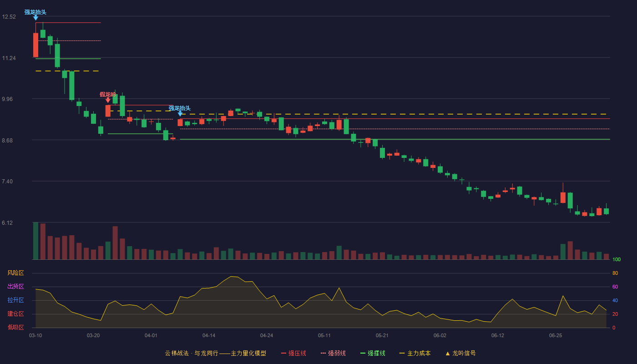Click the 假龙吟 signal label

108,95
